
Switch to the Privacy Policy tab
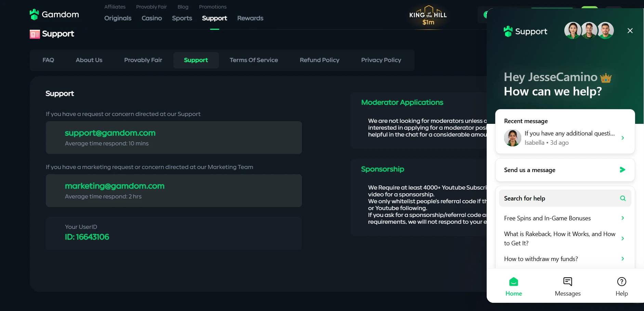[x=381, y=60]
